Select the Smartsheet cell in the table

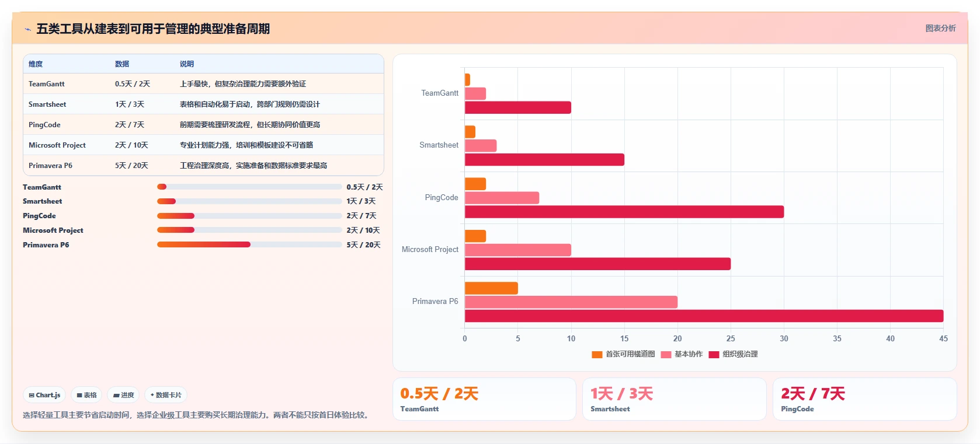pyautogui.click(x=47, y=104)
